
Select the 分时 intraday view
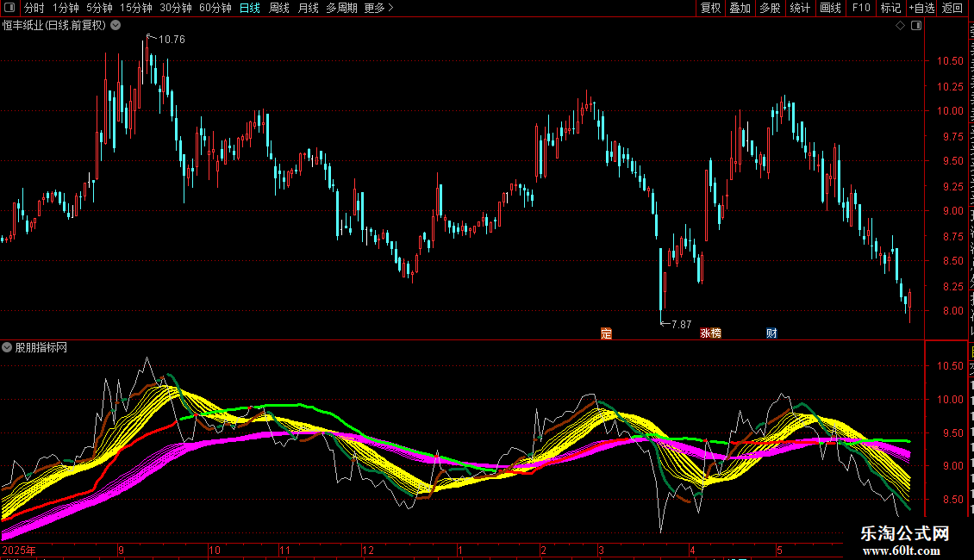pos(34,8)
